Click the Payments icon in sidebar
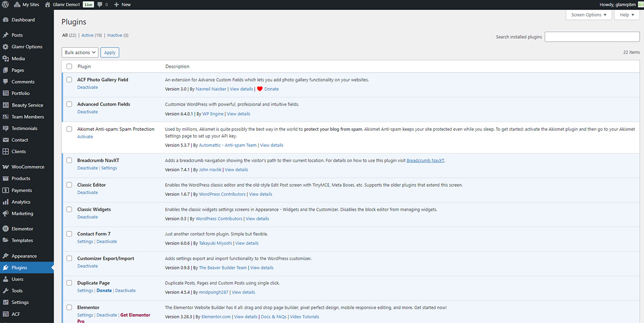This screenshot has height=323, width=644. [x=5, y=191]
